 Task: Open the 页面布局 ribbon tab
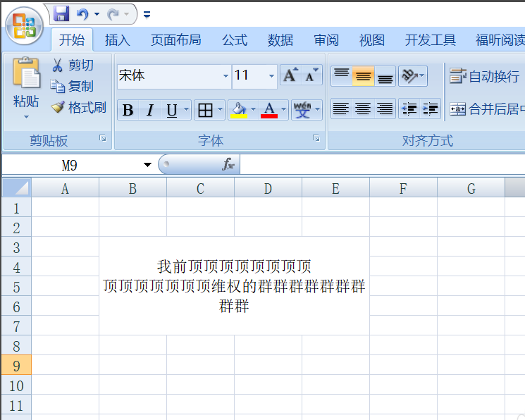coord(175,40)
